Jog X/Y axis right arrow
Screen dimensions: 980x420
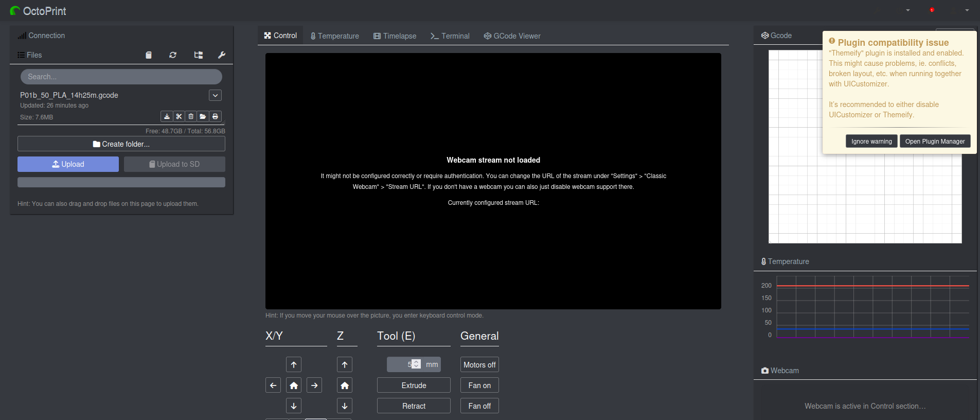[x=314, y=385]
